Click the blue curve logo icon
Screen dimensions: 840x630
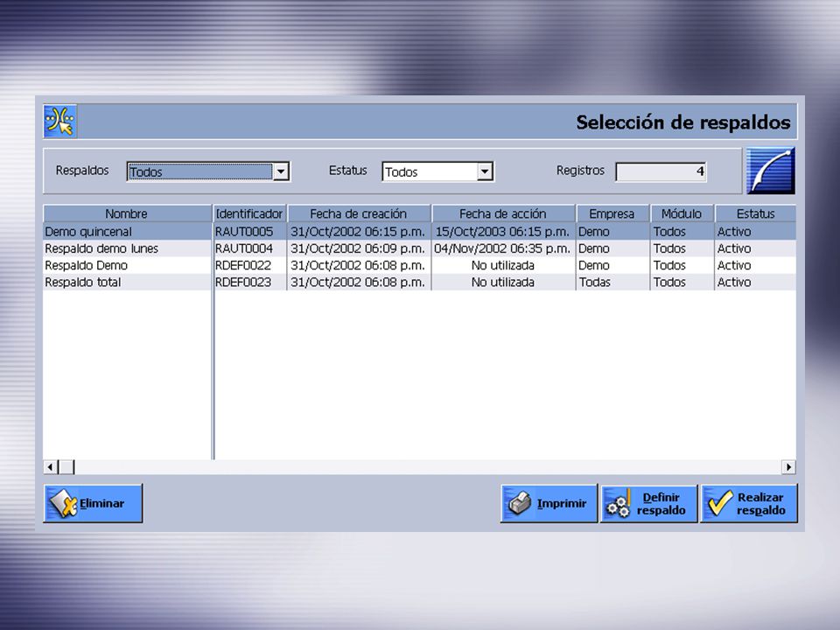point(770,171)
